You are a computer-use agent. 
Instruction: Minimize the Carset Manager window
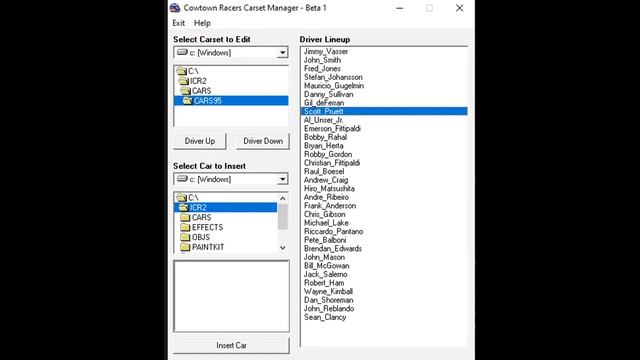pyautogui.click(x=400, y=8)
